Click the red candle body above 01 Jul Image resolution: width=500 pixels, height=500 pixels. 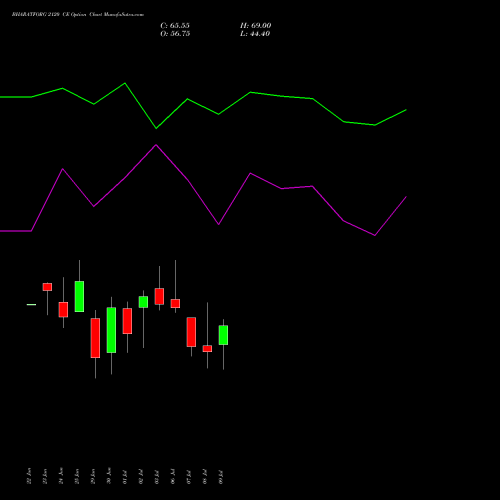point(127,321)
